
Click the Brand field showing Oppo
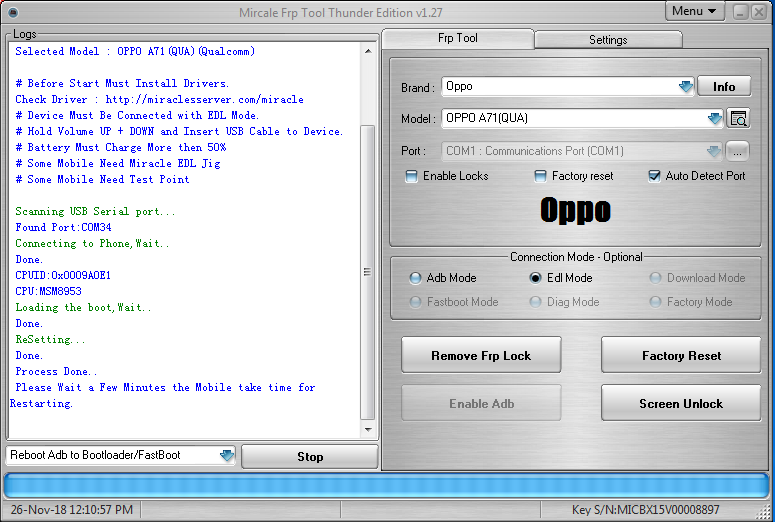coord(568,87)
